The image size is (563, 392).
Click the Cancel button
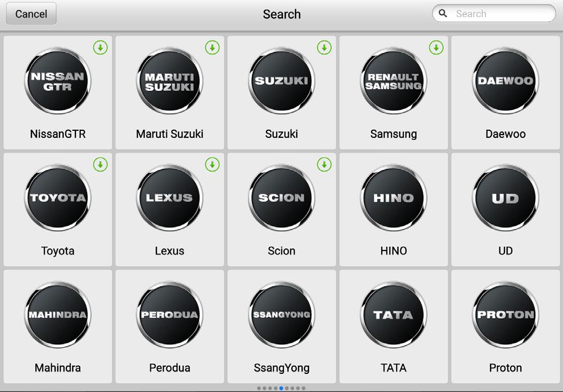[31, 14]
